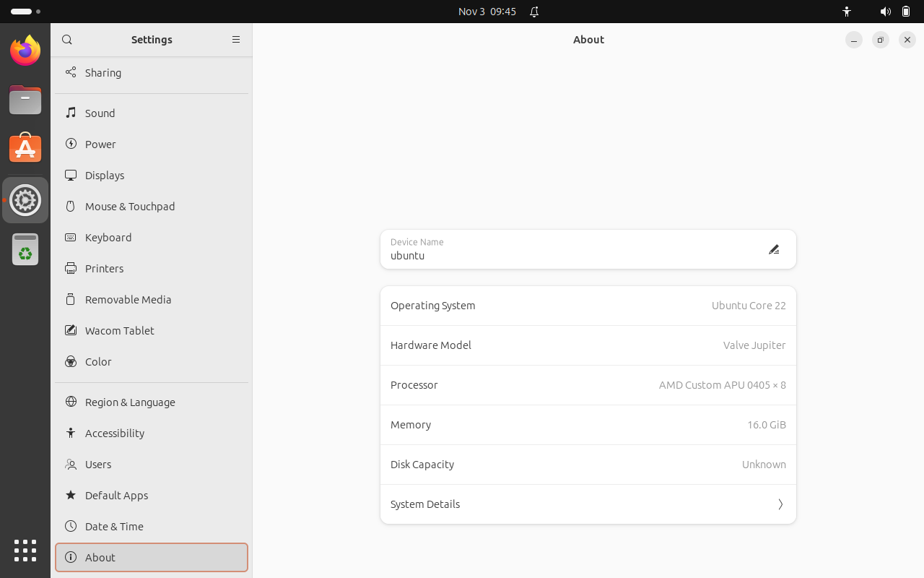
Task: Click the Operating System row
Action: tap(588, 306)
